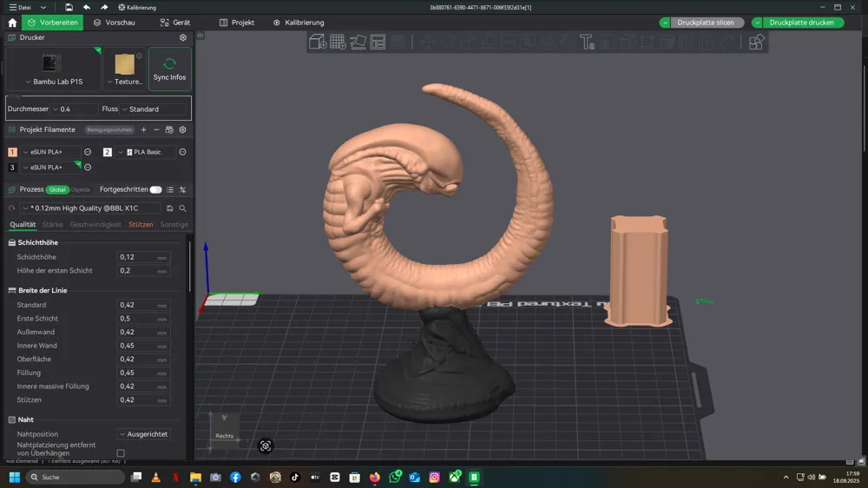Switch process scope to Global
This screenshot has height=488, width=868.
[57, 189]
